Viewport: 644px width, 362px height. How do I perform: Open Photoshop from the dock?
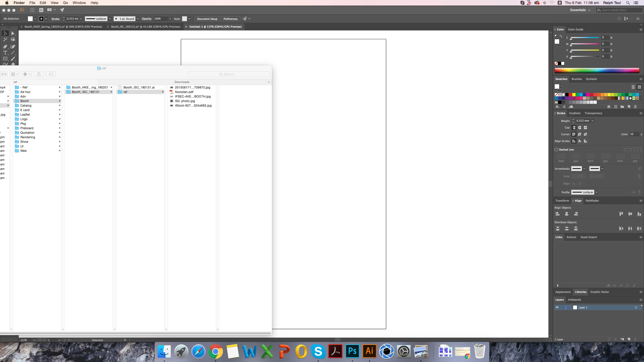(x=352, y=351)
